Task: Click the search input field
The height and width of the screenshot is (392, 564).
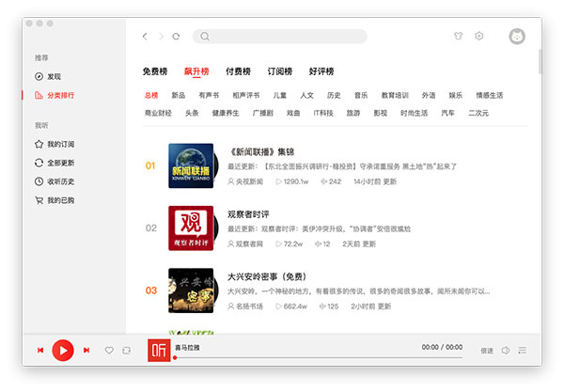Action: coord(282,37)
